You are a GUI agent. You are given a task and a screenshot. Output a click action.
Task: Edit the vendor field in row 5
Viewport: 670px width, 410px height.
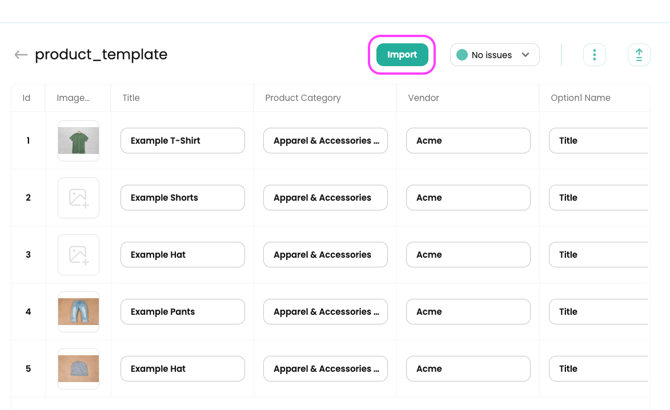click(x=468, y=369)
